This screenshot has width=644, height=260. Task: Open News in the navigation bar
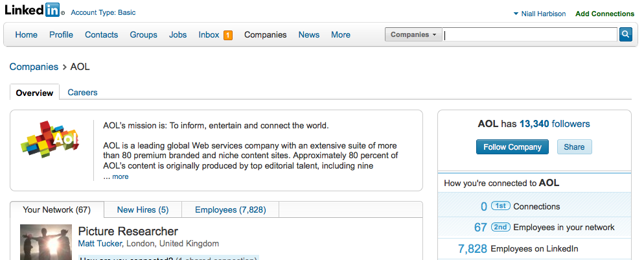tap(309, 35)
